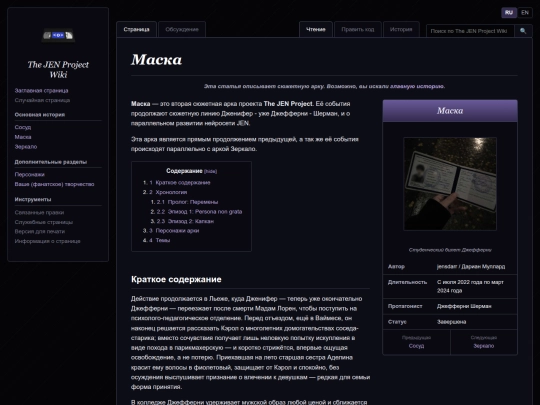Jump to Эпизод 2: Капкан in contents
The height and width of the screenshot is (405, 540).
pyautogui.click(x=191, y=221)
